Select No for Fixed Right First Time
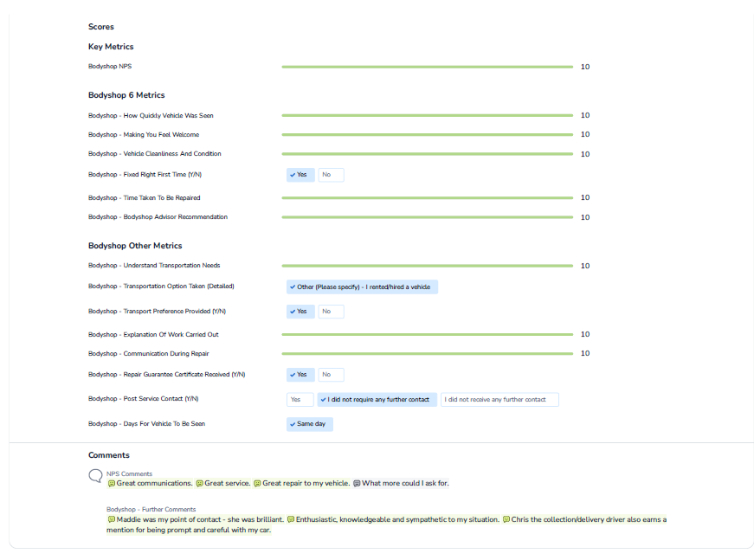 330,175
